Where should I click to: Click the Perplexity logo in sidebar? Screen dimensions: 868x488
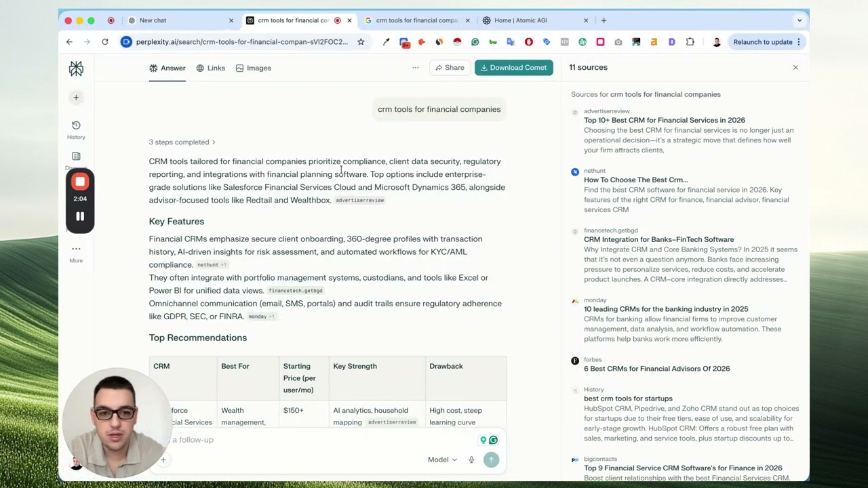pyautogui.click(x=76, y=68)
